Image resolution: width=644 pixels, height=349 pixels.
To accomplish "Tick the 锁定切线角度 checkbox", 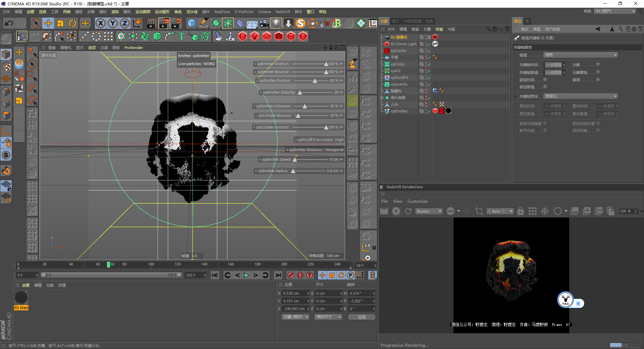I will (545, 123).
